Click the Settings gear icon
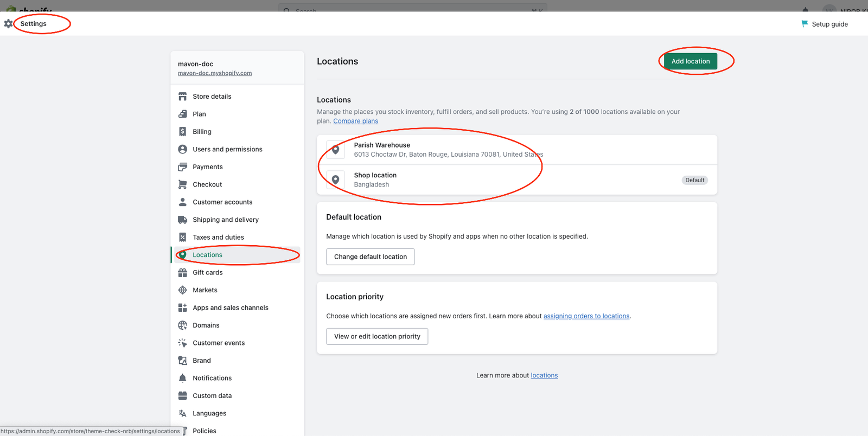Image resolution: width=868 pixels, height=436 pixels. tap(8, 24)
